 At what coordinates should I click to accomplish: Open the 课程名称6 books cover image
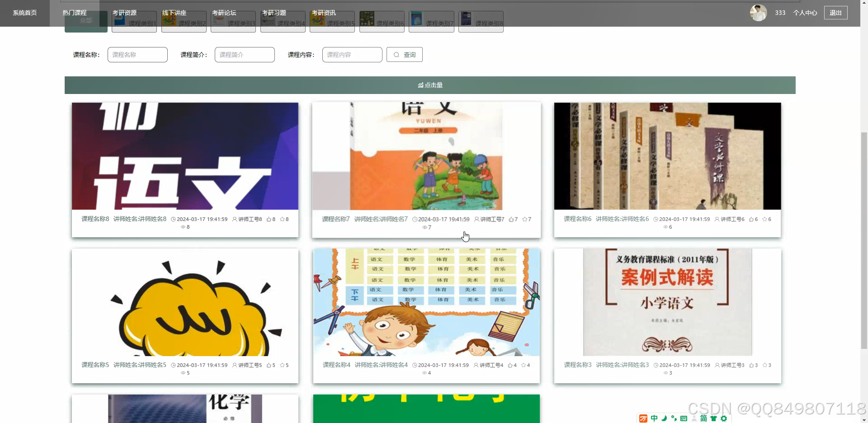pos(668,156)
